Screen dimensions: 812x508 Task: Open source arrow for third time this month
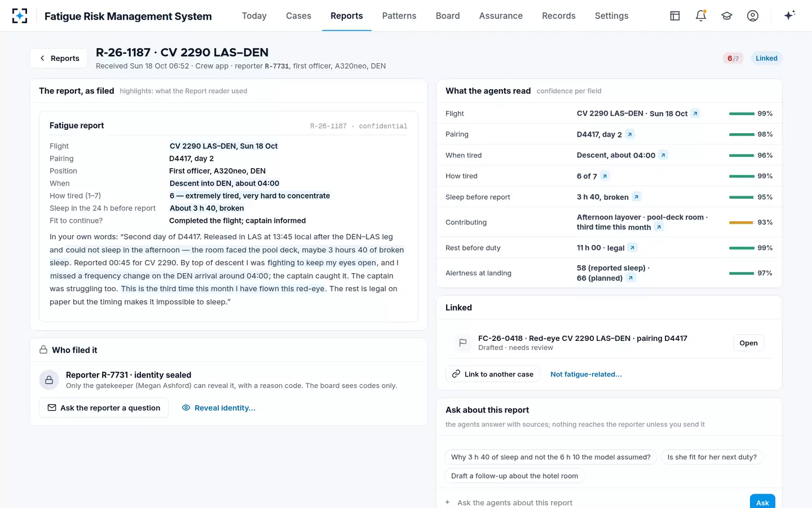[x=659, y=227]
